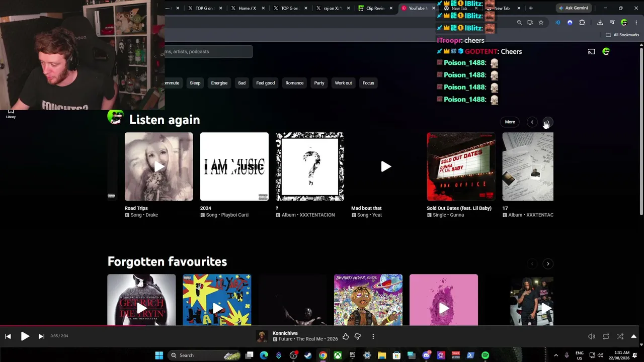Open the All Bookmarks folder

pyautogui.click(x=622, y=35)
